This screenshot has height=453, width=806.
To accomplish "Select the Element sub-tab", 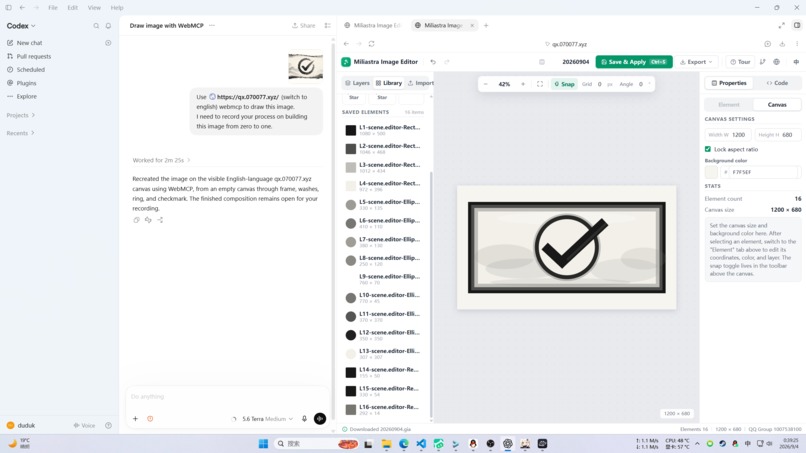I will [728, 104].
